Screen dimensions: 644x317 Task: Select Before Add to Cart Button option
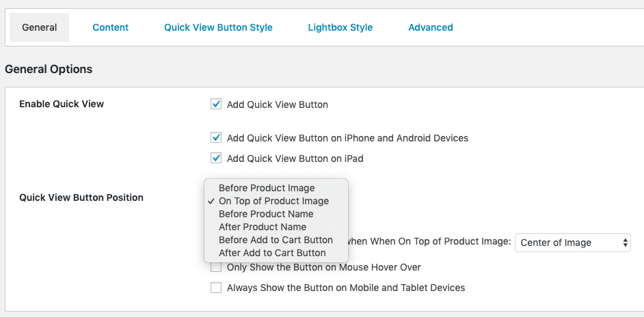coord(276,240)
